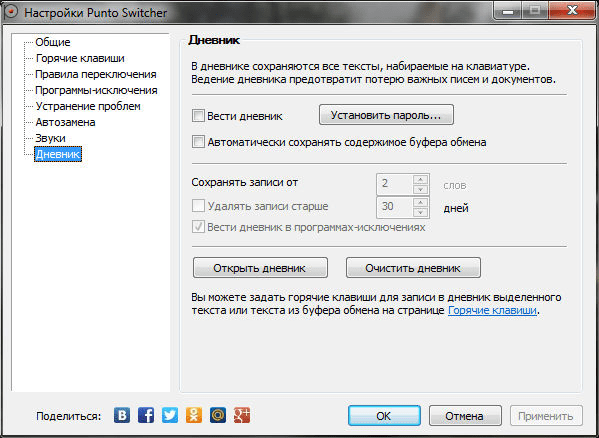The image size is (599, 438).
Task: Click the "Очистить дневник" button
Action: (413, 268)
